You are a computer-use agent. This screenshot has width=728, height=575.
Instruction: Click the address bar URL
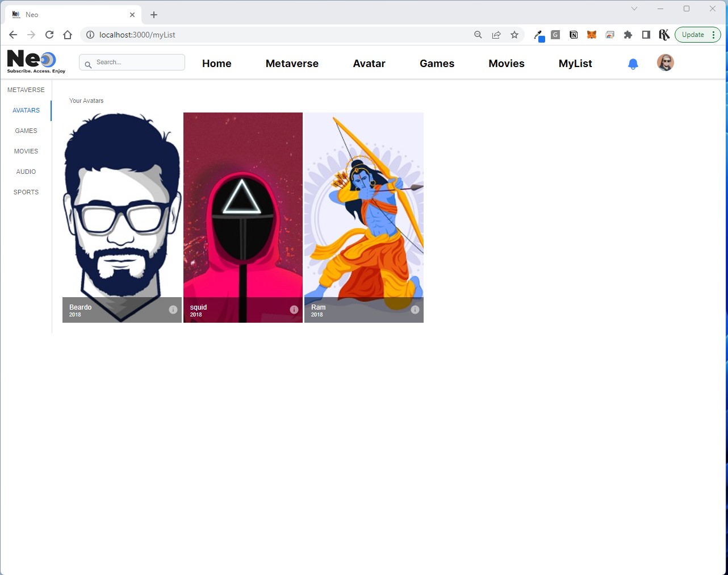(137, 35)
